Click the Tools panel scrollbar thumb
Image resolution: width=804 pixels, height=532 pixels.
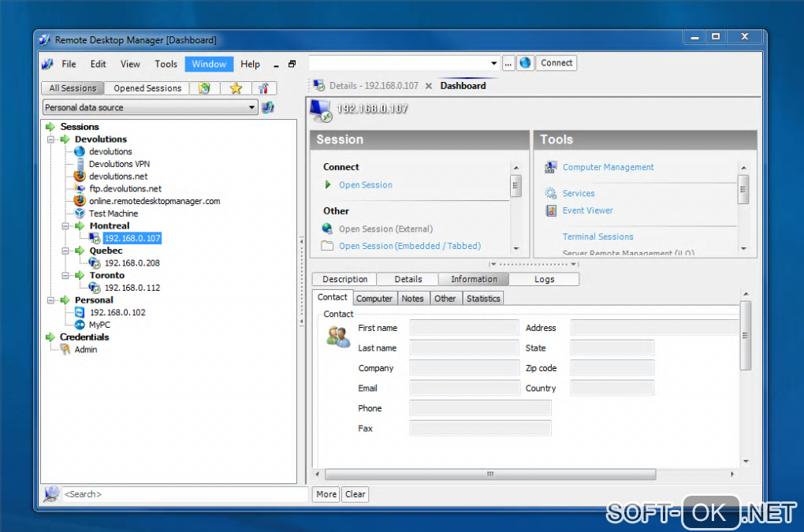(743, 190)
